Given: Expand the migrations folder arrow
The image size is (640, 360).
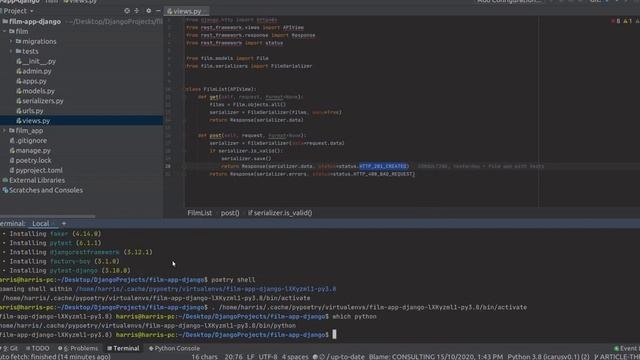Looking at the screenshot, I should click(11, 41).
